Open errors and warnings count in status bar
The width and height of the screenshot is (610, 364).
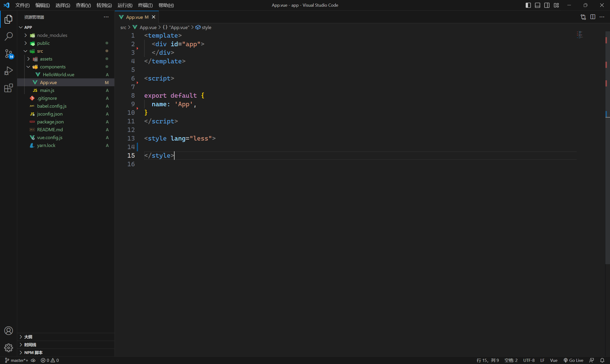(50, 360)
